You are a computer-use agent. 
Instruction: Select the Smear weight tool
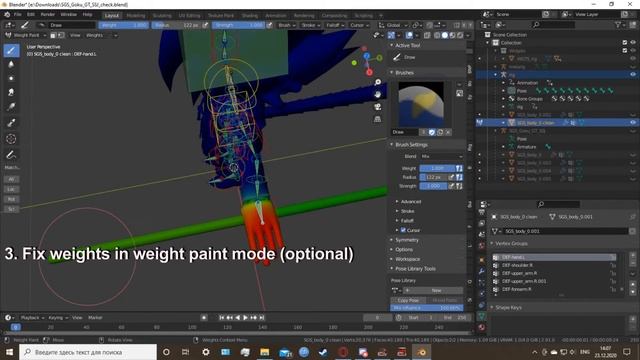tap(11, 92)
